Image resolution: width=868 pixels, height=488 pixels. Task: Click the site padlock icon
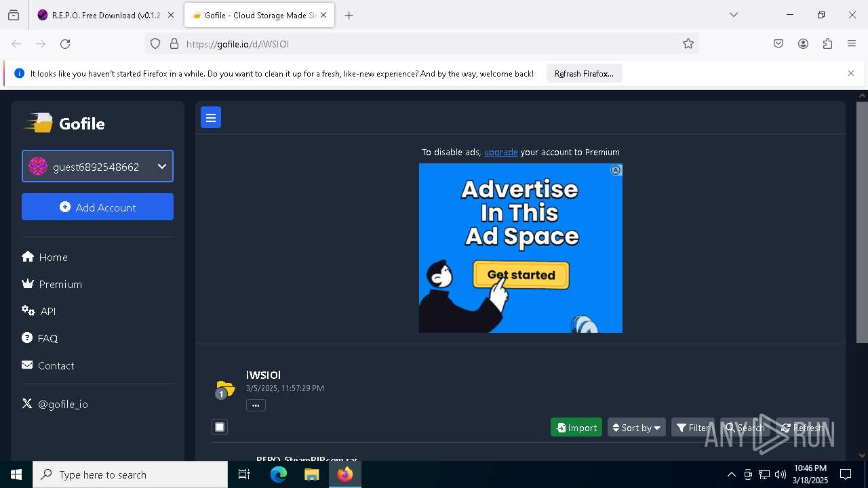click(x=174, y=43)
